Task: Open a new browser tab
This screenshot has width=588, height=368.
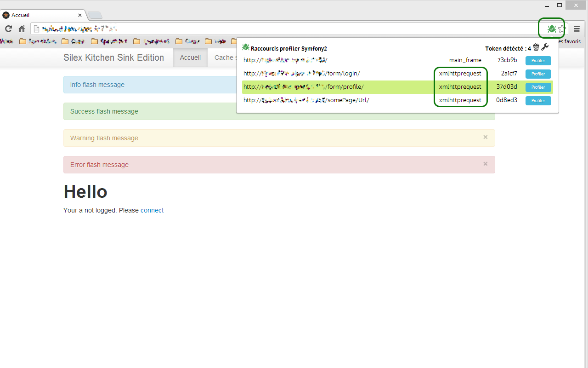Action: pos(95,15)
